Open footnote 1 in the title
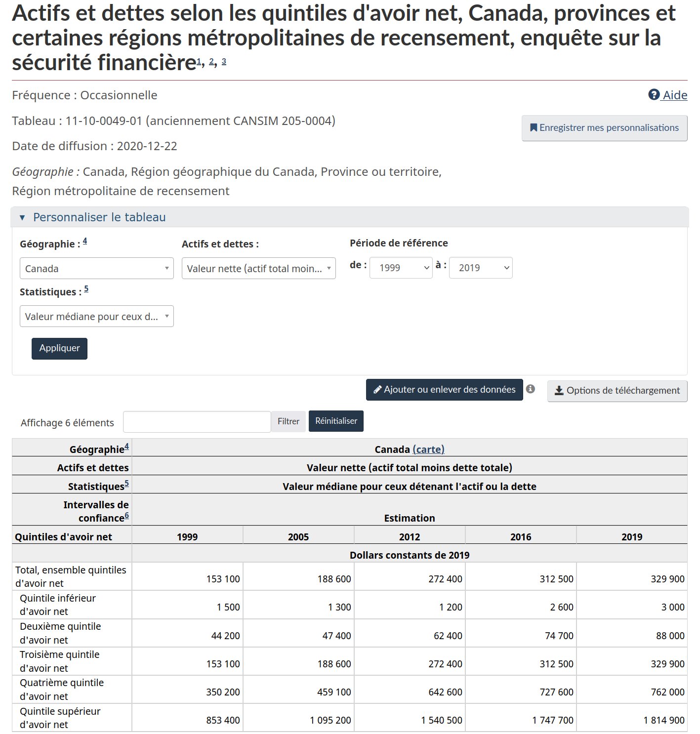This screenshot has height=734, width=700. click(199, 61)
